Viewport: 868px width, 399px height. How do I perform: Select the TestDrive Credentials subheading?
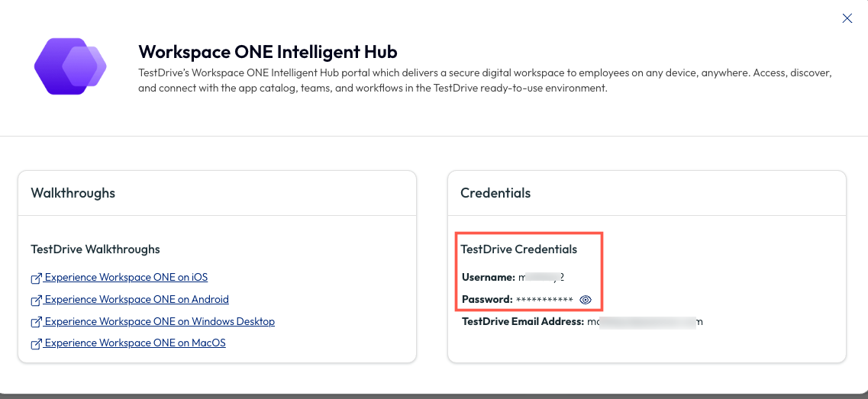(518, 249)
